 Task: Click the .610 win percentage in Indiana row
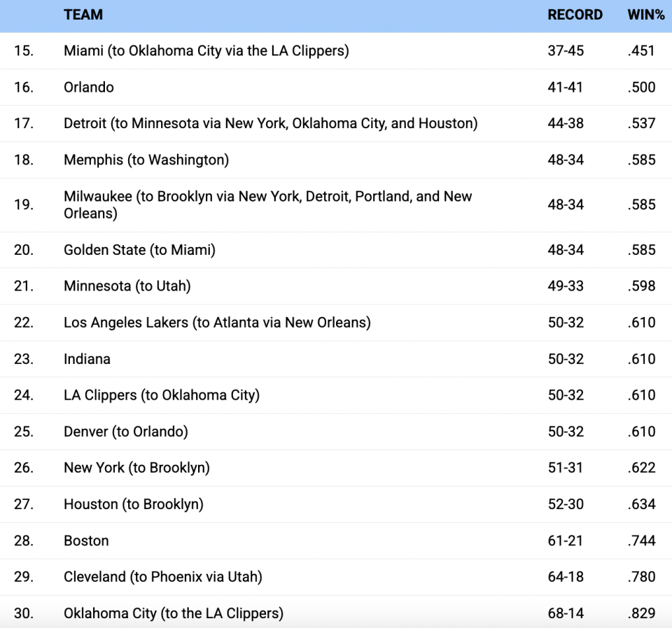click(642, 358)
